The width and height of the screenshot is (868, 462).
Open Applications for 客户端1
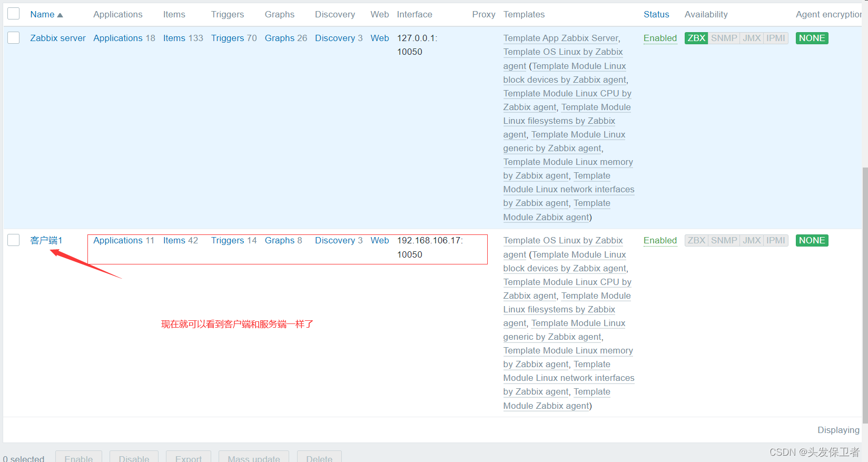tap(118, 240)
